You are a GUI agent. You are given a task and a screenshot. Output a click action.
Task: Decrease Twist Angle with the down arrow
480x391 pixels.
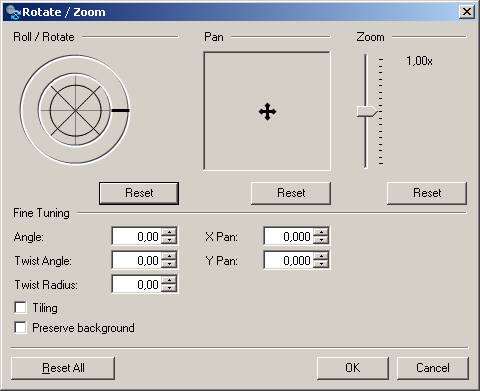(169, 264)
